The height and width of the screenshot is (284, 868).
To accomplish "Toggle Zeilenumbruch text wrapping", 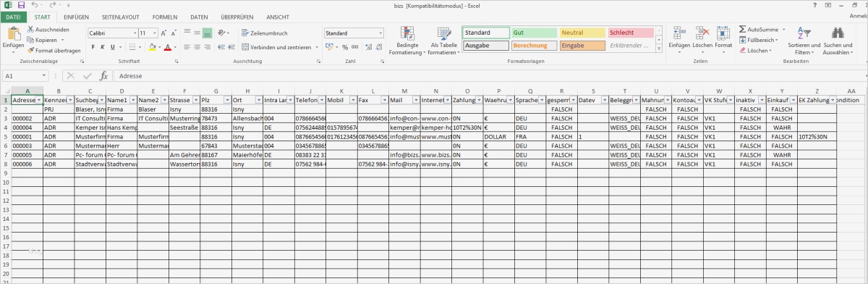I will click(264, 33).
